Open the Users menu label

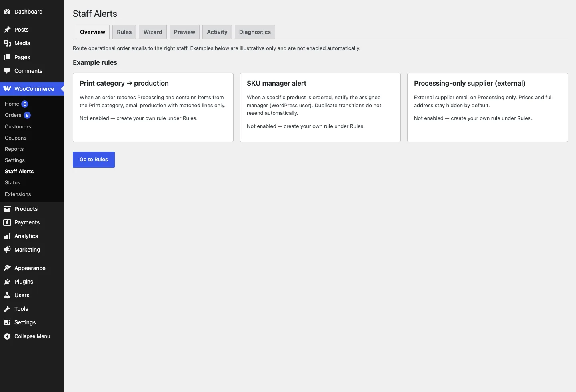(22, 295)
